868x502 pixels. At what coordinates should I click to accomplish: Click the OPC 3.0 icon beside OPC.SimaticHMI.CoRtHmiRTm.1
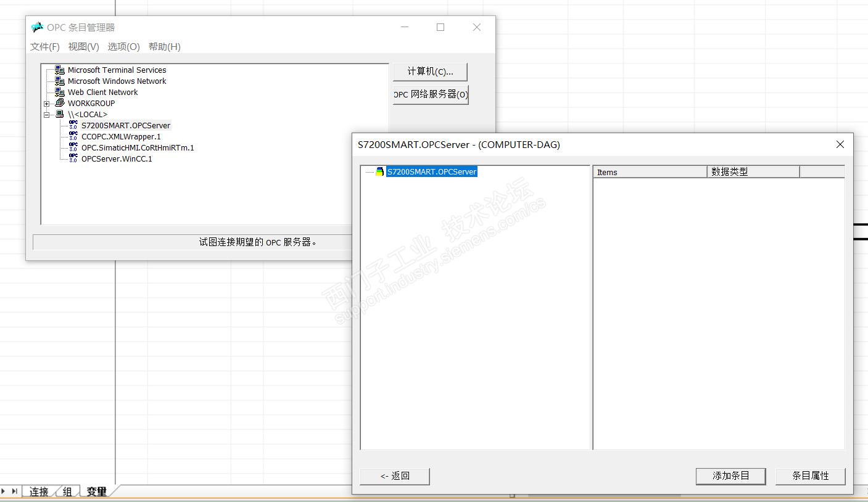[73, 147]
